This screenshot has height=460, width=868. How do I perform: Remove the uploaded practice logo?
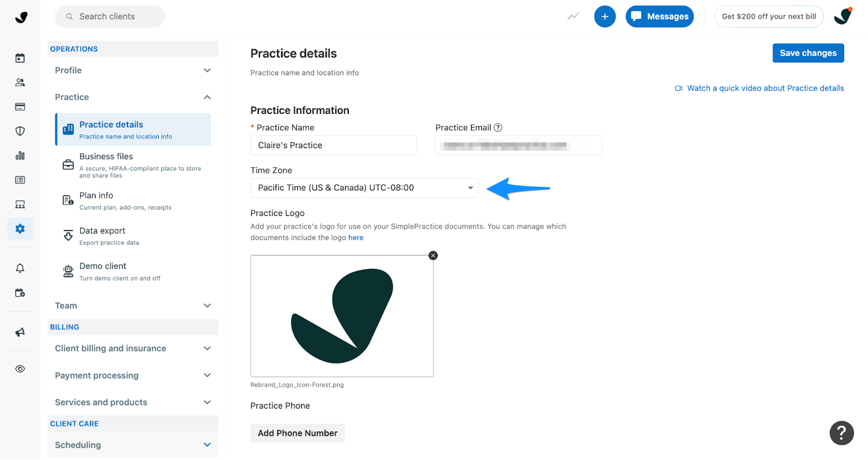point(433,255)
